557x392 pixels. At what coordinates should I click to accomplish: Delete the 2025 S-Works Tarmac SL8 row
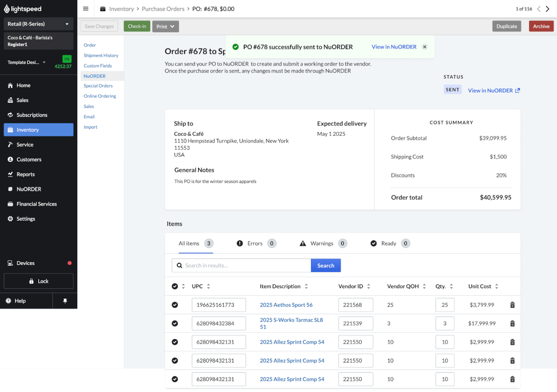[512, 324]
